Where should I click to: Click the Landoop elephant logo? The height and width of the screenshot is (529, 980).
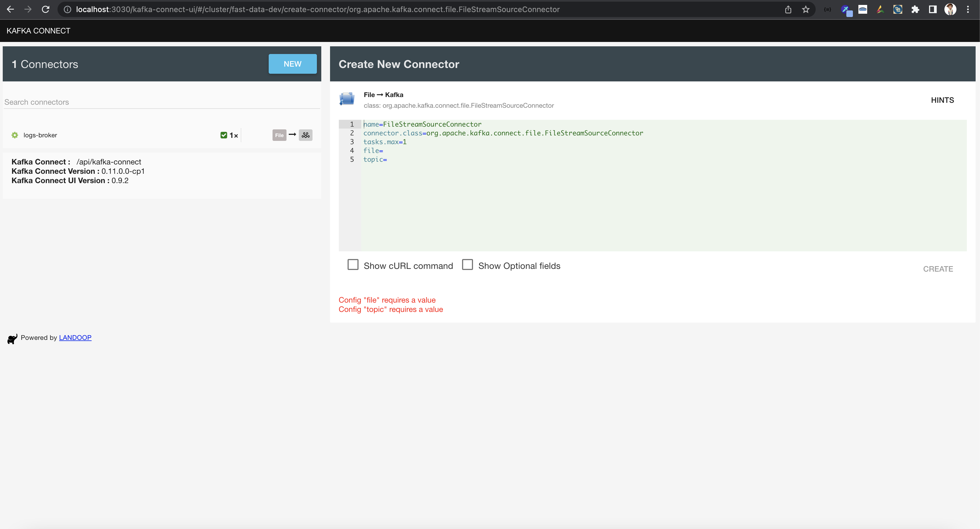[13, 339]
